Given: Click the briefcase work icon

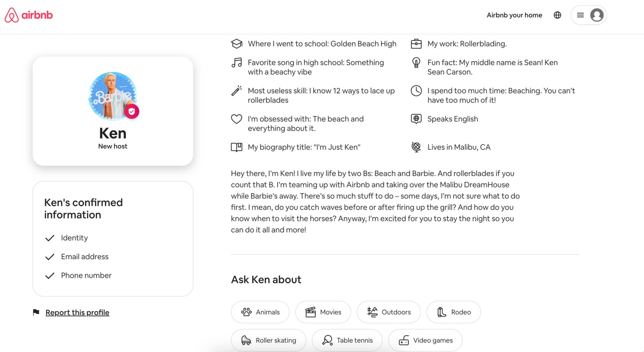Looking at the screenshot, I should [416, 44].
